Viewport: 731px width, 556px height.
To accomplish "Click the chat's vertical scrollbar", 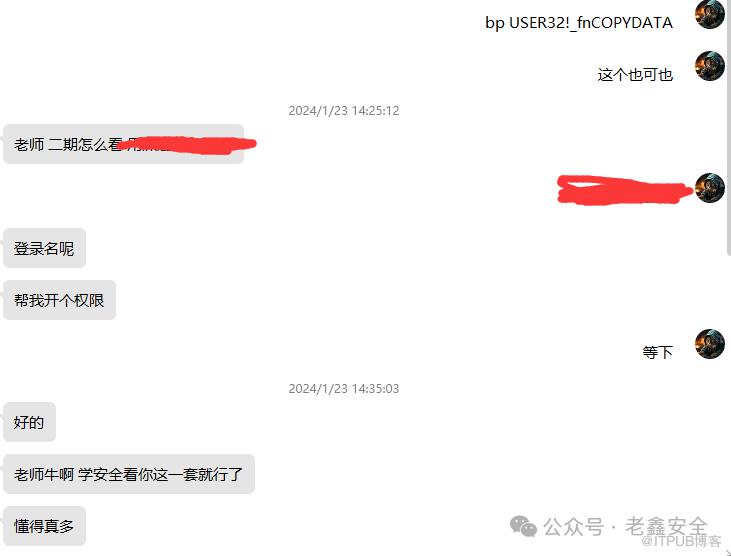I will [x=729, y=128].
